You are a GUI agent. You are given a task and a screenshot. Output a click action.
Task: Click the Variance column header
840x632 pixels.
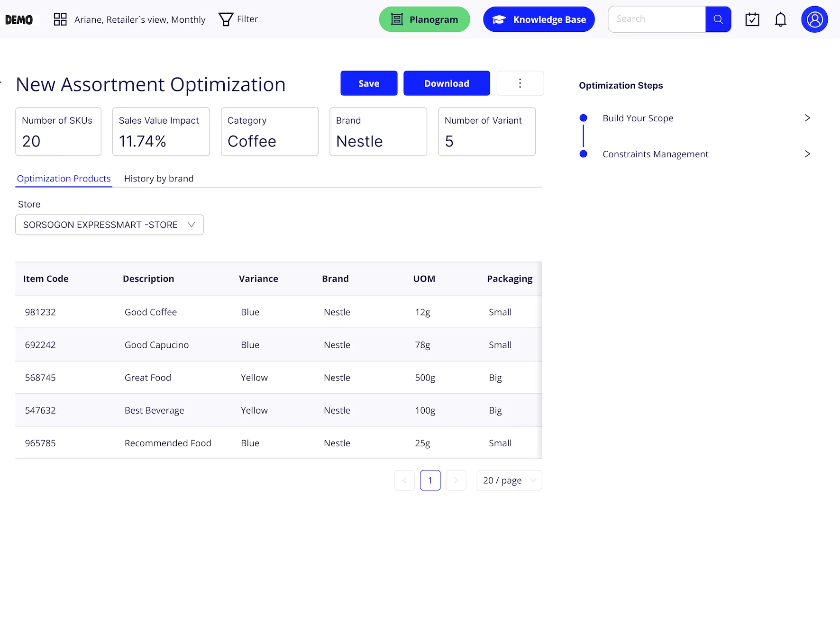click(258, 279)
